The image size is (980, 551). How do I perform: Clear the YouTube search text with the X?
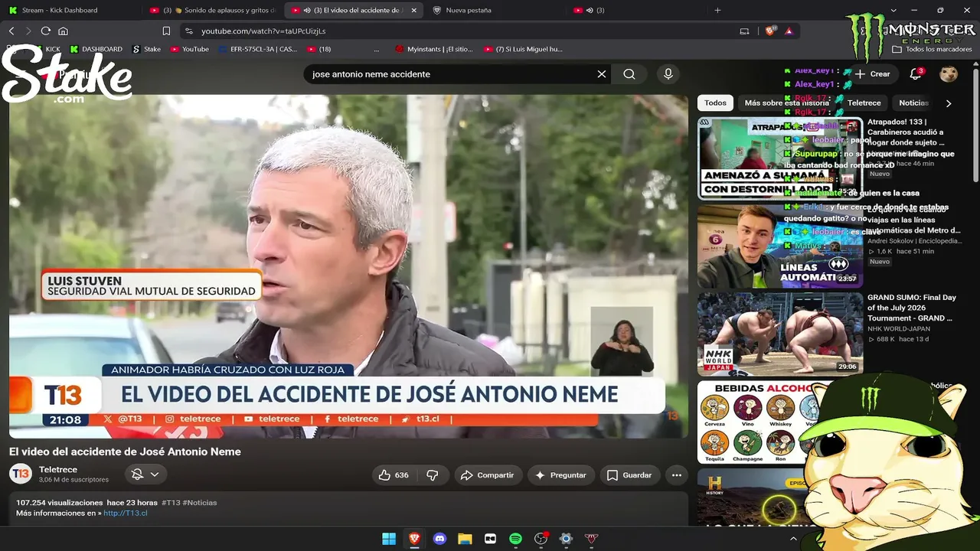click(x=602, y=74)
